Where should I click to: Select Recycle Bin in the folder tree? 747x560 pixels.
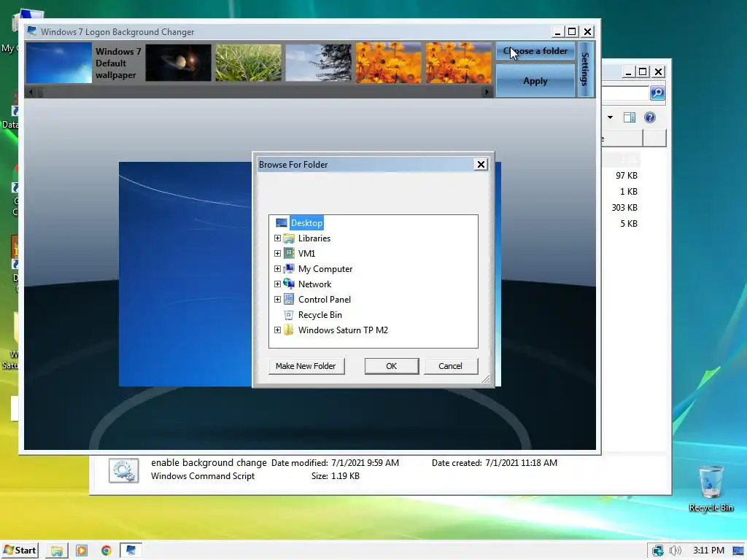click(320, 314)
